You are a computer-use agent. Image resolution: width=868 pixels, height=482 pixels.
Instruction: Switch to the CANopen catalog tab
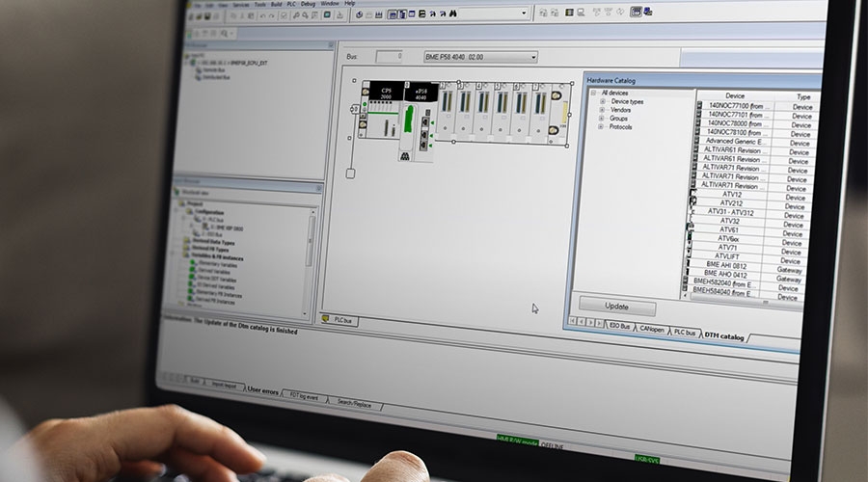(x=649, y=329)
